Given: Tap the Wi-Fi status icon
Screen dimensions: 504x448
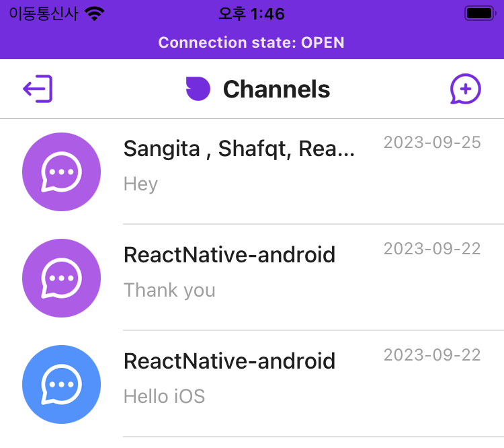Looking at the screenshot, I should tap(94, 14).
